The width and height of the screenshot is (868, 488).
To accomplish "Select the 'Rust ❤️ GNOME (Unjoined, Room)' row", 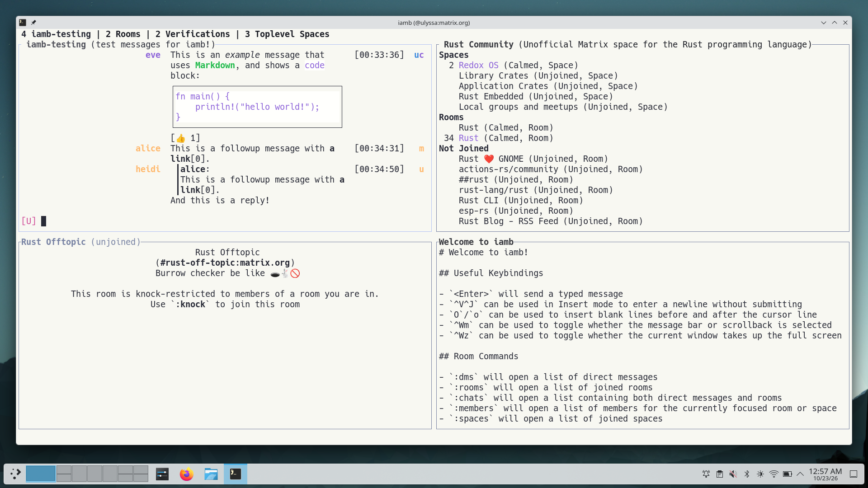I will coord(533,159).
